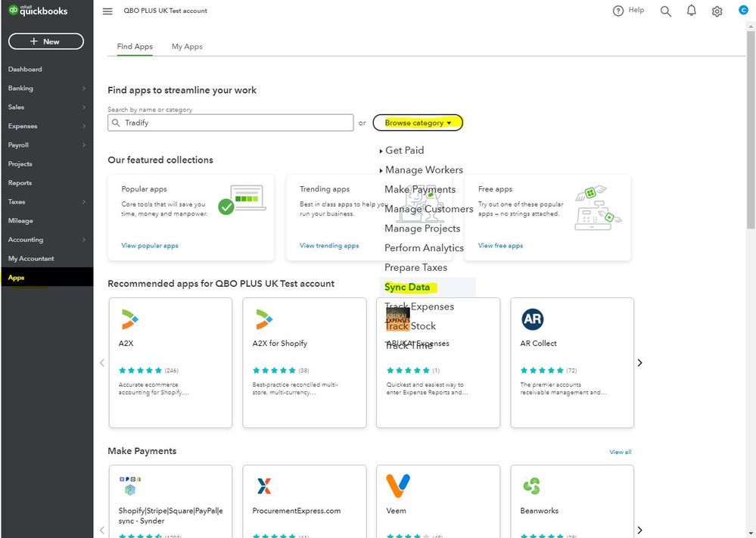756x538 pixels.
Task: Open notifications bell
Action: [x=692, y=11]
